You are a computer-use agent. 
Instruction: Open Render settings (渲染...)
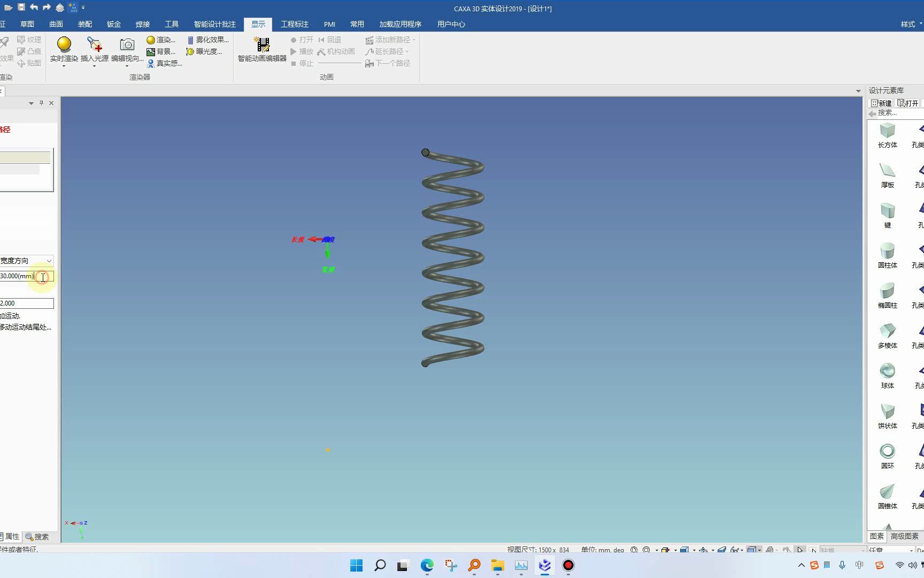coord(161,40)
